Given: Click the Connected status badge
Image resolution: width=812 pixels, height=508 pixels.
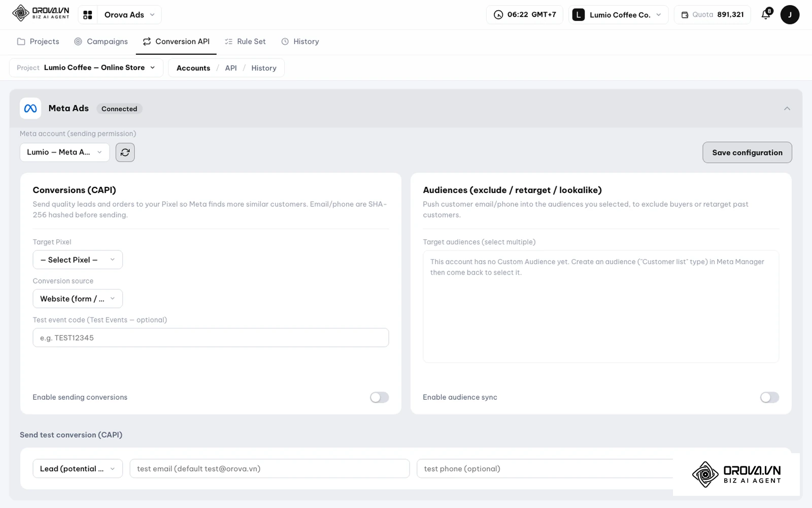Looking at the screenshot, I should (119, 109).
